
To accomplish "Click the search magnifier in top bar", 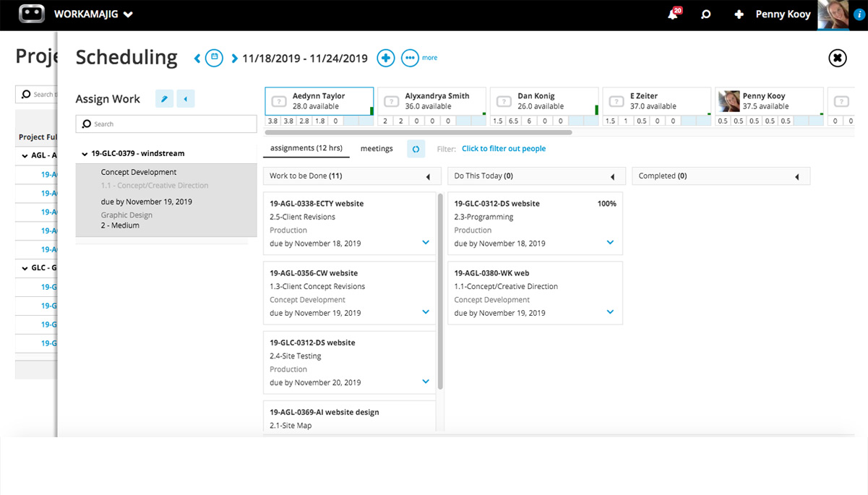I will [706, 14].
